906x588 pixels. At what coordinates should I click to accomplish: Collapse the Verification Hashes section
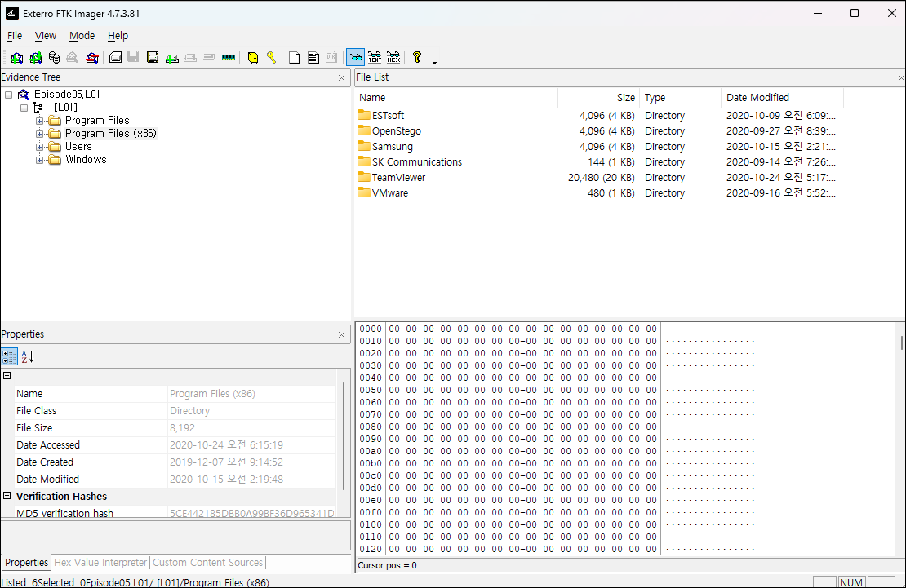tap(7, 496)
